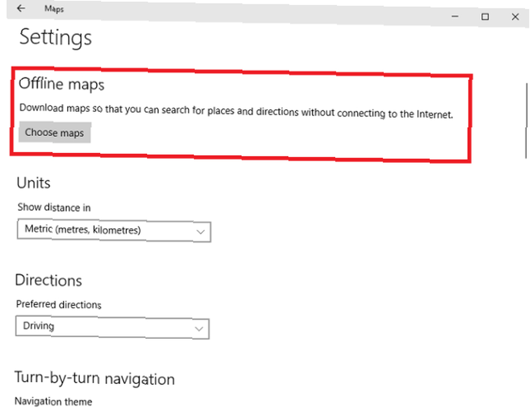Click the Offline maps heading
Image resolution: width=530 pixels, height=420 pixels.
(61, 84)
